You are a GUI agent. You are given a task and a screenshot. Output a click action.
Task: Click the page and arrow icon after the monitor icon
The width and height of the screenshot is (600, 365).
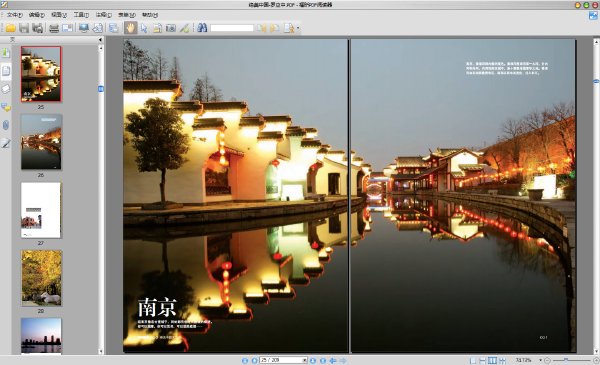click(x=98, y=28)
